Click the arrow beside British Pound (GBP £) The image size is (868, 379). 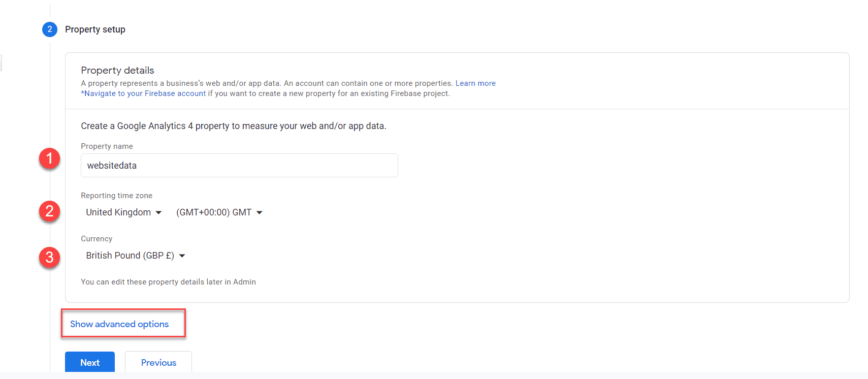coord(182,256)
